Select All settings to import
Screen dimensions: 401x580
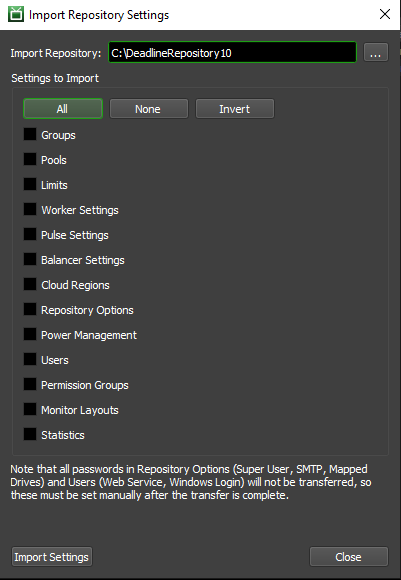coord(63,109)
